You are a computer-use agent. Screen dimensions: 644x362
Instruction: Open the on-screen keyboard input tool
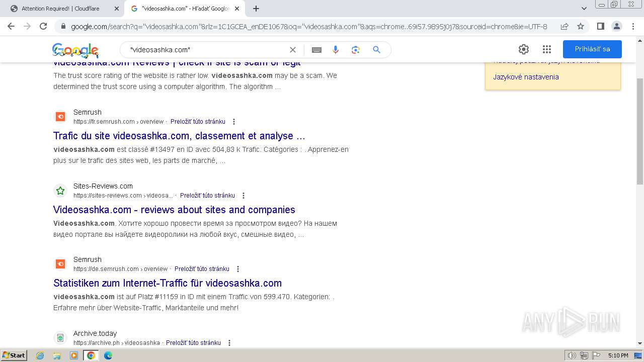click(316, 50)
